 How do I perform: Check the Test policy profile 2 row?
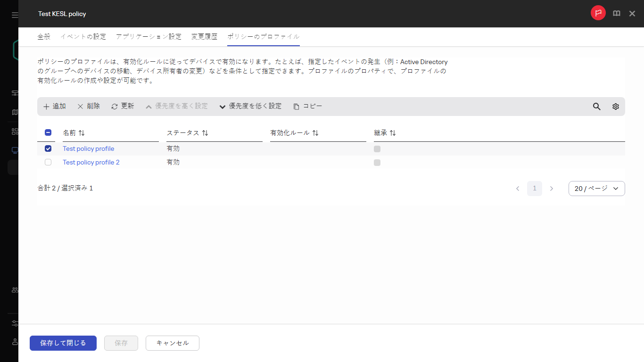click(48, 162)
